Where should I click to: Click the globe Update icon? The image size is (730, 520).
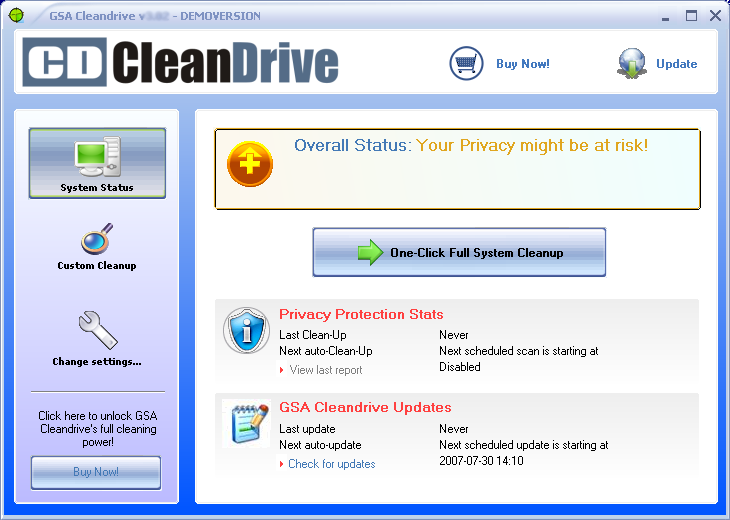click(632, 63)
